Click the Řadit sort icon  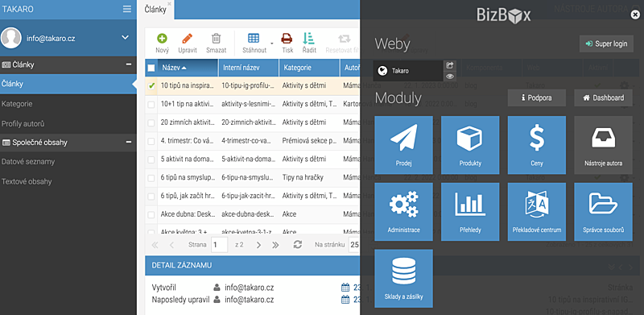click(x=308, y=39)
